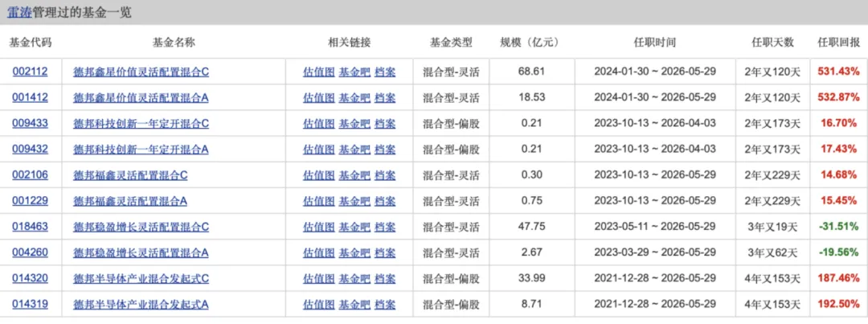Image resolution: width=868 pixels, height=324 pixels.
Task: Open 档案 for fund 014320
Action: [x=385, y=278]
